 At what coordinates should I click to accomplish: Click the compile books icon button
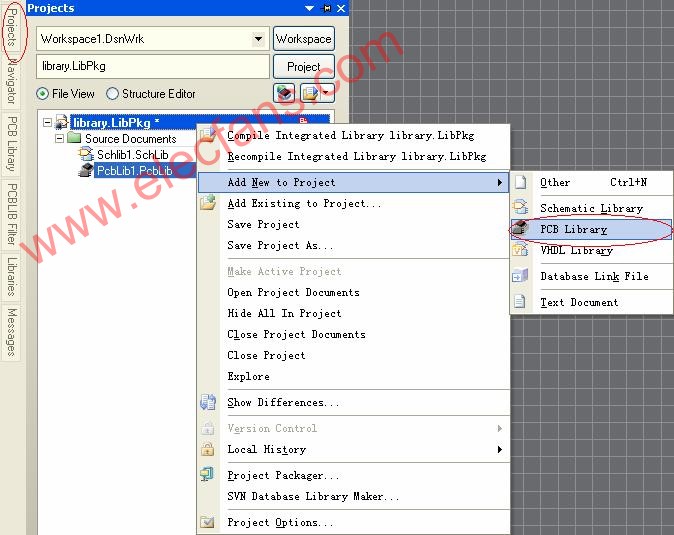click(284, 93)
